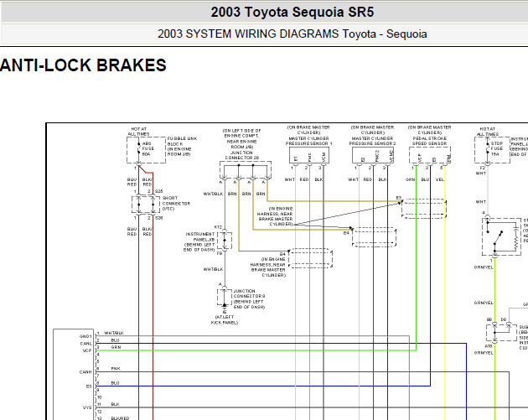
Task: Click 'GRN' wire label at pin 3
Action: [116, 347]
